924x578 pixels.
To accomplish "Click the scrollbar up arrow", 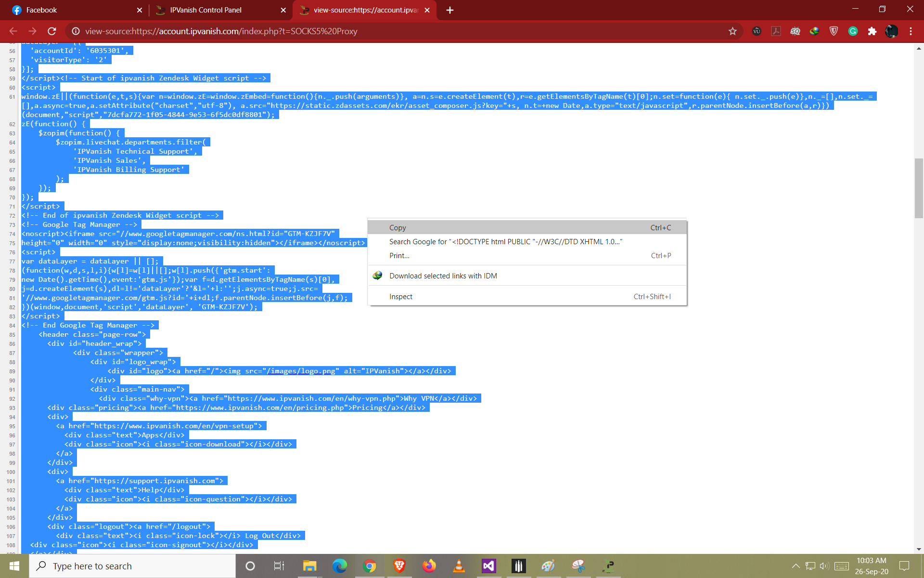I will click(919, 48).
